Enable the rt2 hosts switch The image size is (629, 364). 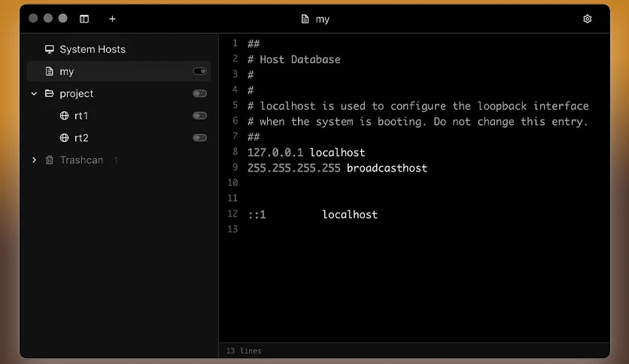200,138
